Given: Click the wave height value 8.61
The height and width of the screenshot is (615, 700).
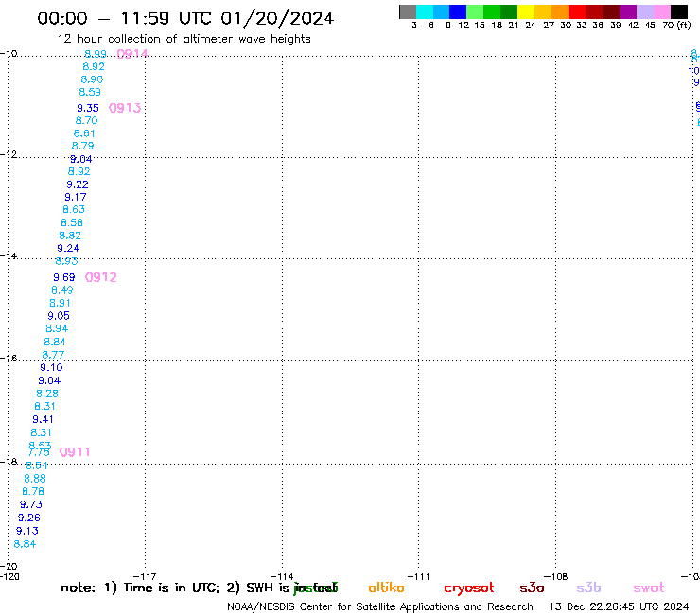Looking at the screenshot, I should tap(84, 133).
